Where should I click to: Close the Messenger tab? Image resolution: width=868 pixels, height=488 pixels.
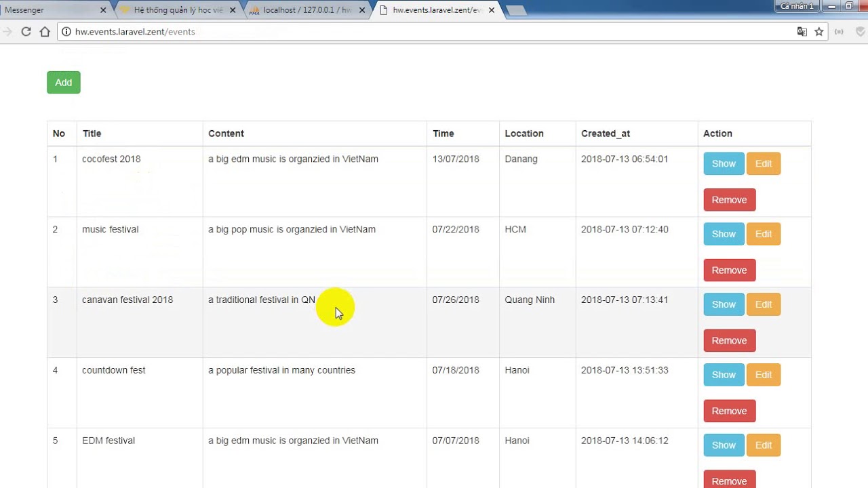(103, 10)
